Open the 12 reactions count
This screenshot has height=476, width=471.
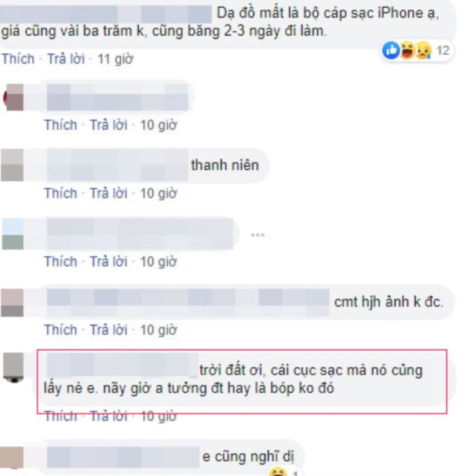pos(443,50)
